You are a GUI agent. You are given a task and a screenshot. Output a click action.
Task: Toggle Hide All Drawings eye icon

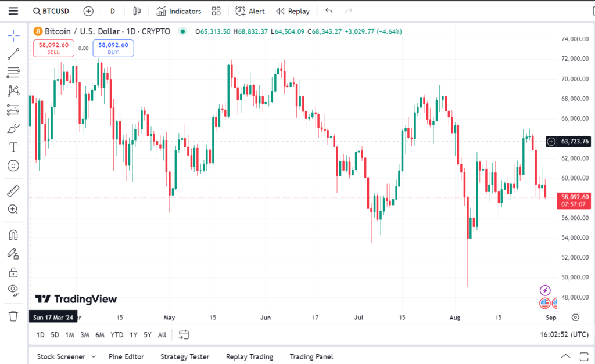click(x=13, y=290)
